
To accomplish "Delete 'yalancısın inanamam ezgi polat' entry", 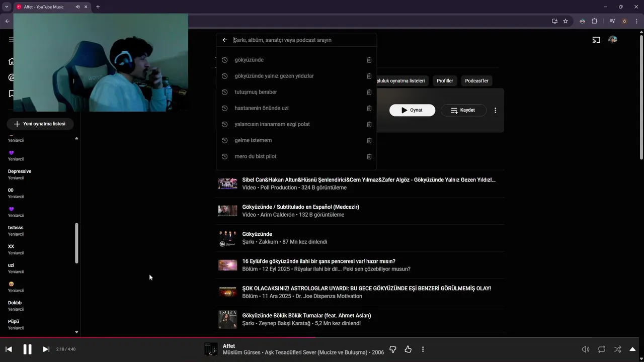I will click(x=369, y=124).
